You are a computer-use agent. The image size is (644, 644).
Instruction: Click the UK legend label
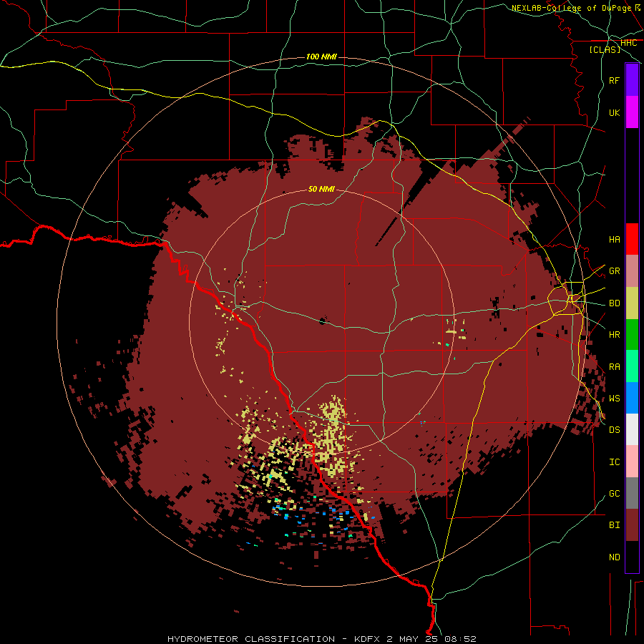click(x=615, y=113)
